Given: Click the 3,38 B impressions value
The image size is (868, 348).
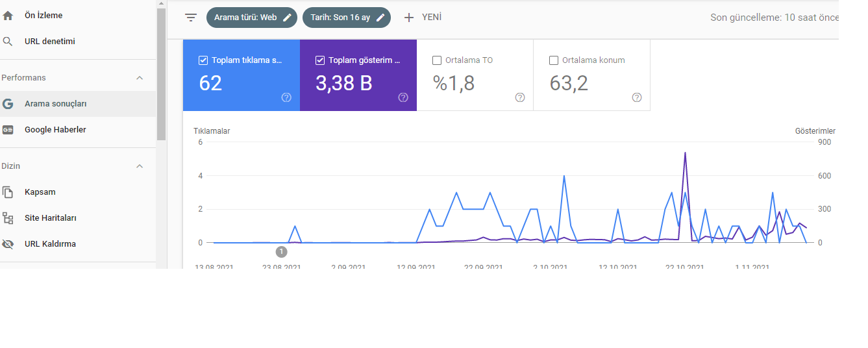Looking at the screenshot, I should coord(344,83).
